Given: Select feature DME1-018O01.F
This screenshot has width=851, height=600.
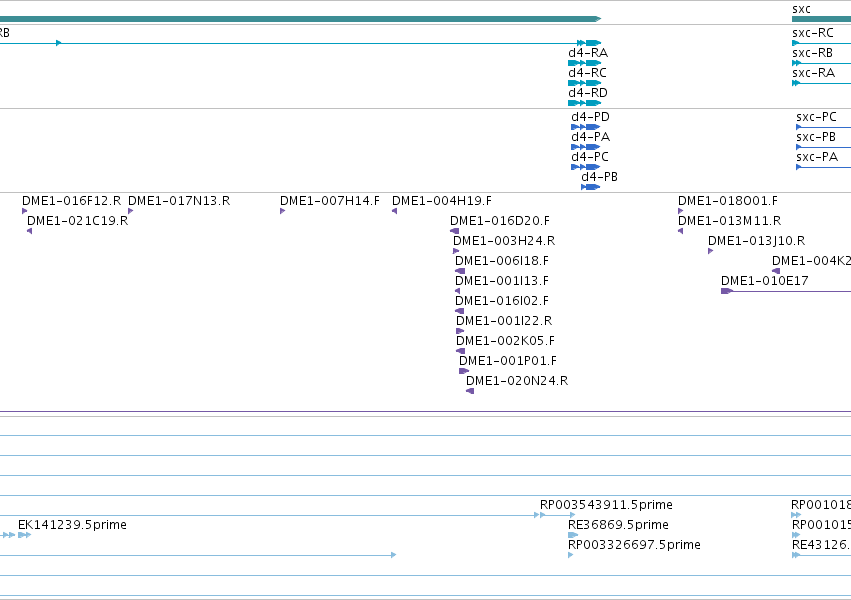Looking at the screenshot, I should [x=728, y=201].
